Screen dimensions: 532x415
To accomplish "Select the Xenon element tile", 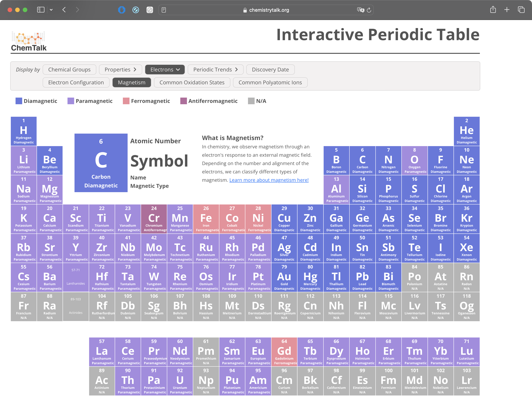I will pos(466,248).
